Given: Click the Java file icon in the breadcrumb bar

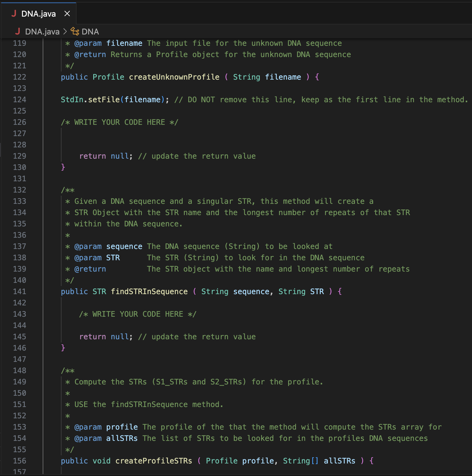Looking at the screenshot, I should click(x=18, y=31).
